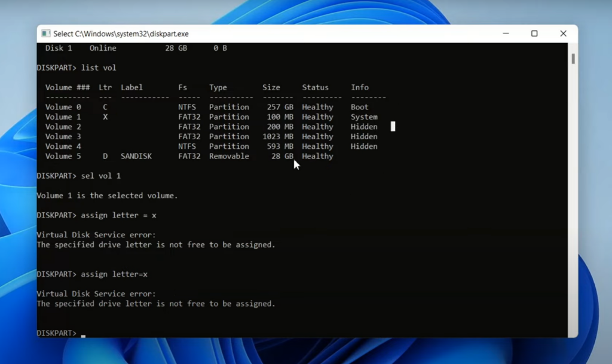Click the diskpart window title bar icon
Viewport: 612px width, 364px height.
coord(45,33)
